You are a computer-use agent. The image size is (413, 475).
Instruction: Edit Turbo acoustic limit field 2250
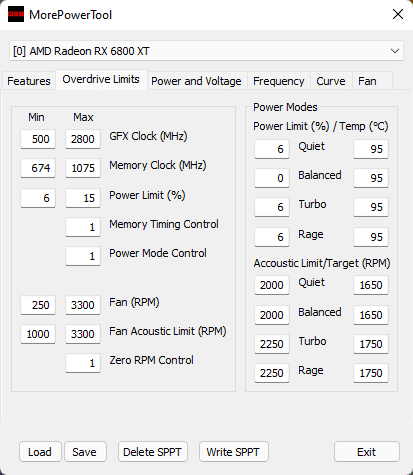point(272,344)
